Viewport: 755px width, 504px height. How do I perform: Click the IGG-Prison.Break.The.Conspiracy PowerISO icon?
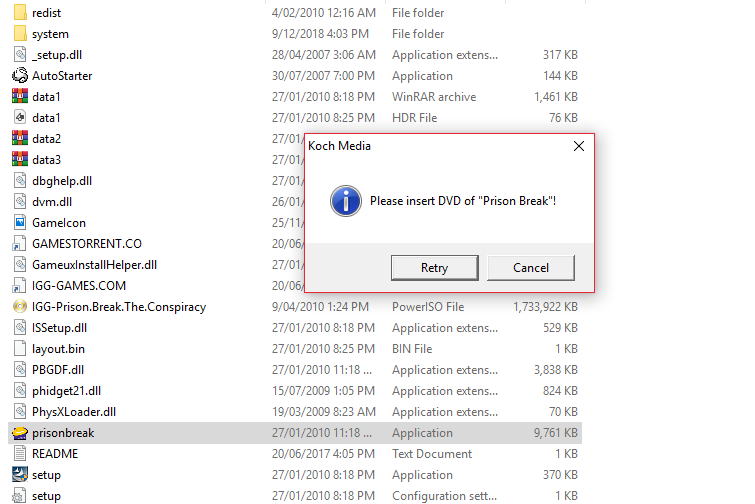click(x=20, y=307)
